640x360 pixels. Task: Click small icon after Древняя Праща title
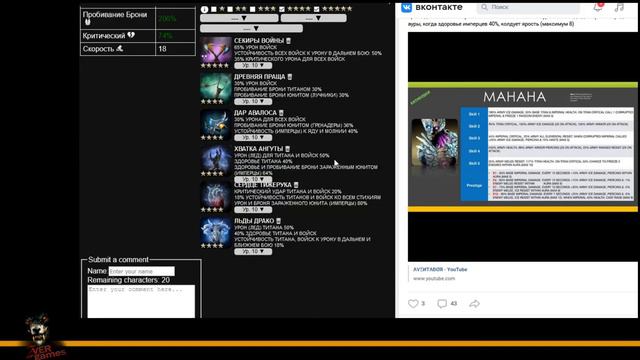[290, 77]
